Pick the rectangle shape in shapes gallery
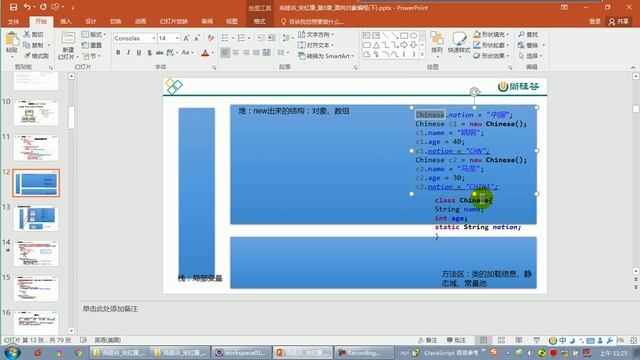 pos(404,36)
